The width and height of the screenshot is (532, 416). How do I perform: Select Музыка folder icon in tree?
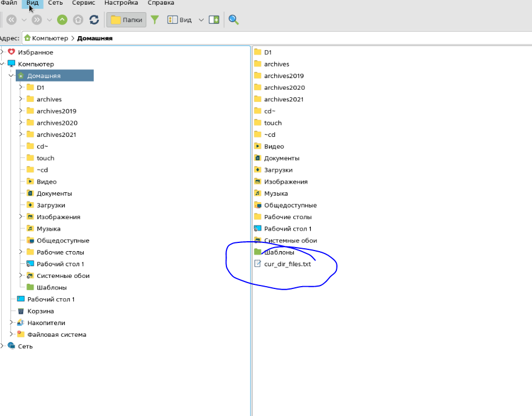coord(30,228)
